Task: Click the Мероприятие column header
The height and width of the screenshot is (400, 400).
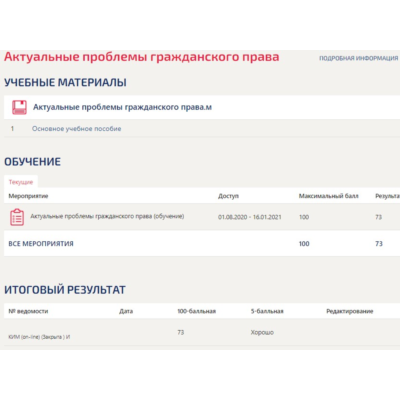Action: (x=28, y=196)
